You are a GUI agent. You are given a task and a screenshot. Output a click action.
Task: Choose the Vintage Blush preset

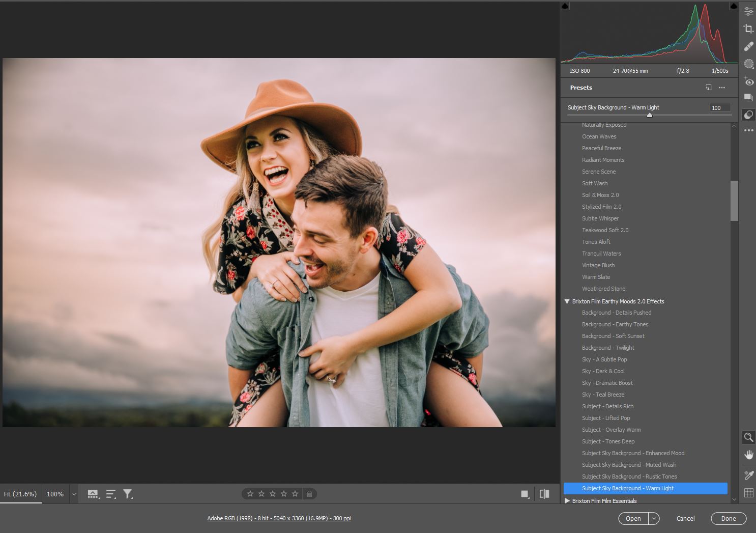(x=598, y=265)
